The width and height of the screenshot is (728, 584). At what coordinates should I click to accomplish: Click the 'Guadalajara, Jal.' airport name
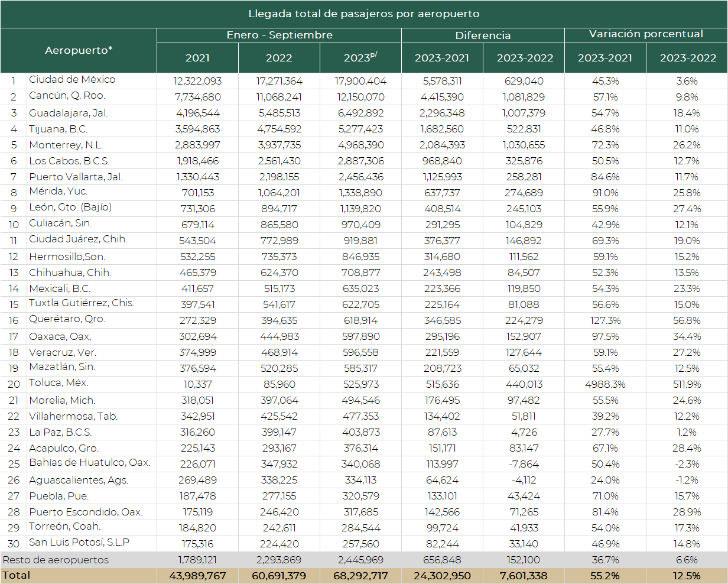69,112
